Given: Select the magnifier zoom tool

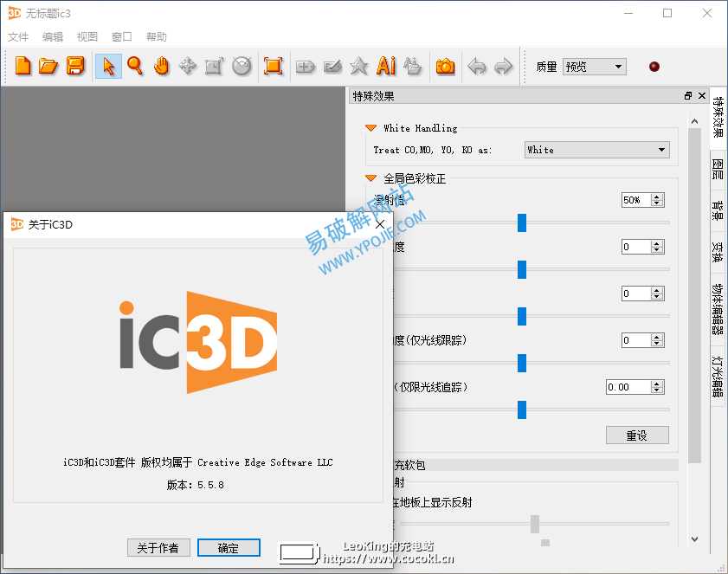Looking at the screenshot, I should (x=135, y=66).
